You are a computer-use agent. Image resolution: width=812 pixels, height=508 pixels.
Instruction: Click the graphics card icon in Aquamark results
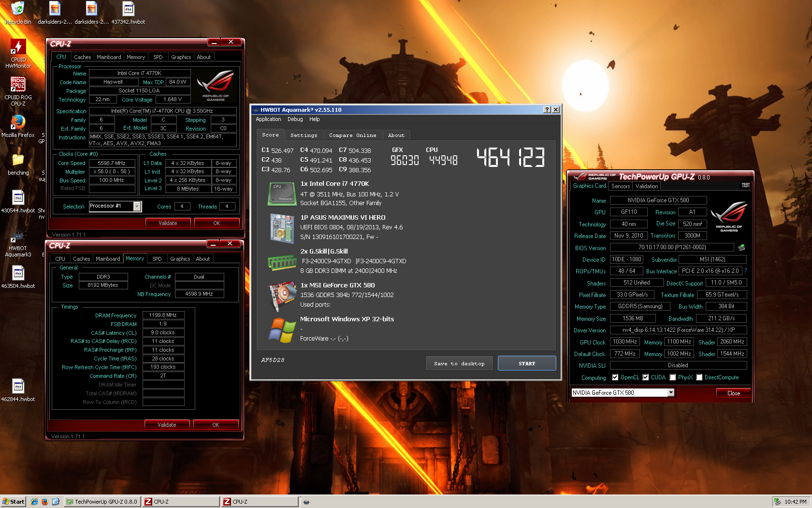282,296
